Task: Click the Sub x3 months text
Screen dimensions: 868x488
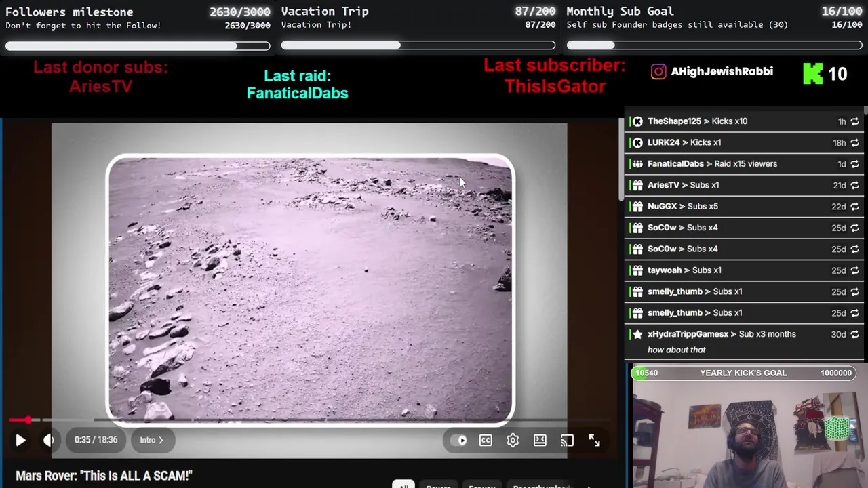Action: (x=767, y=334)
